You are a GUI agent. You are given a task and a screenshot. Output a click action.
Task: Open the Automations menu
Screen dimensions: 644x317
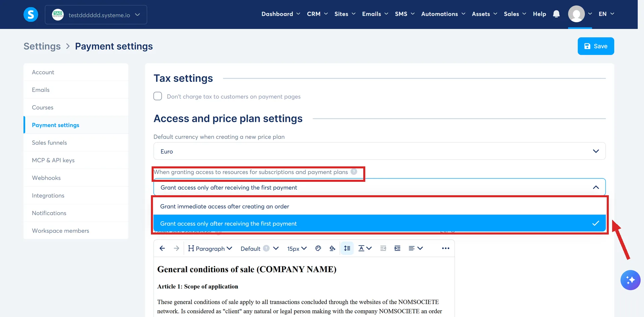click(443, 14)
